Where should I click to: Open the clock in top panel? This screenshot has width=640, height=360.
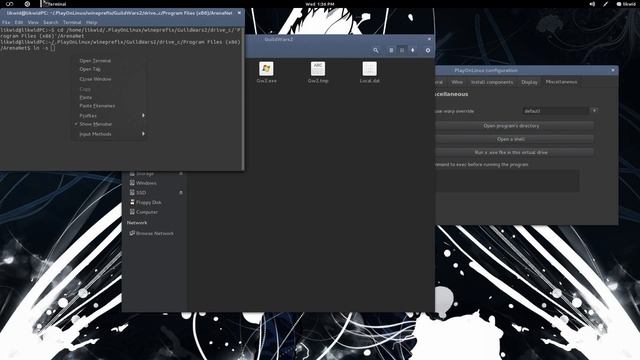click(x=320, y=4)
